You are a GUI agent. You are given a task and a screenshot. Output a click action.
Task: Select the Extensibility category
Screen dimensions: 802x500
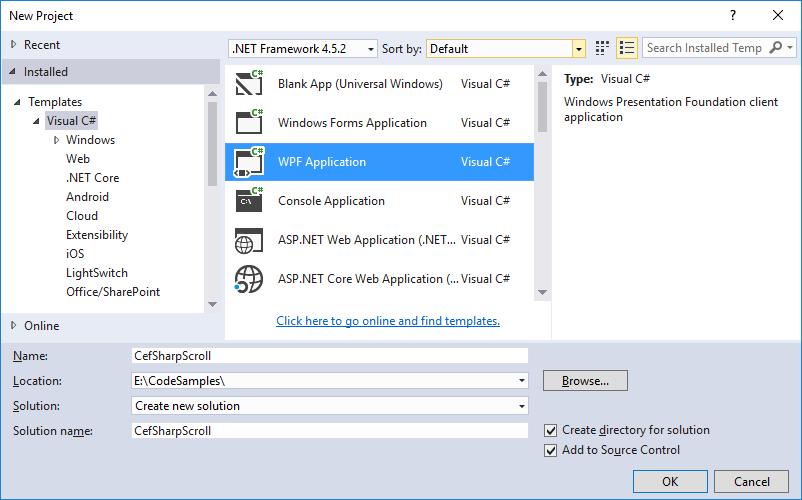(x=97, y=234)
